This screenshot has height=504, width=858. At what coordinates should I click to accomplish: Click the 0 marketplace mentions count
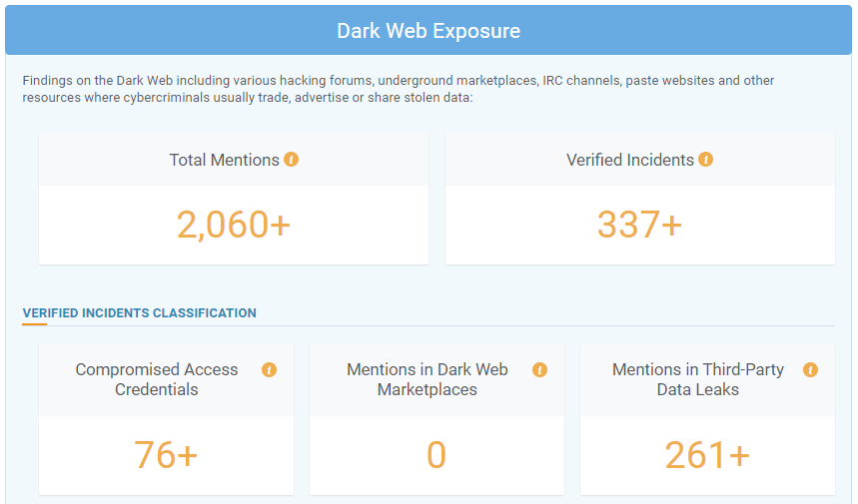436,455
